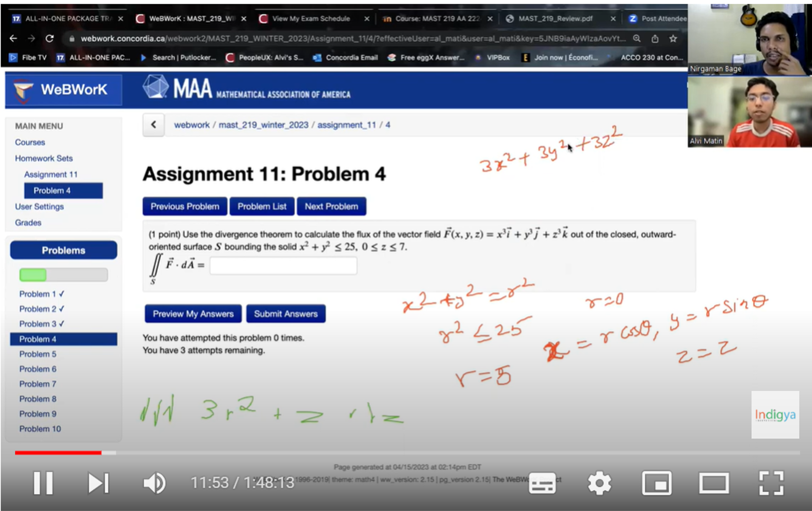
Task: Toggle subtitles on the video player
Action: (542, 483)
